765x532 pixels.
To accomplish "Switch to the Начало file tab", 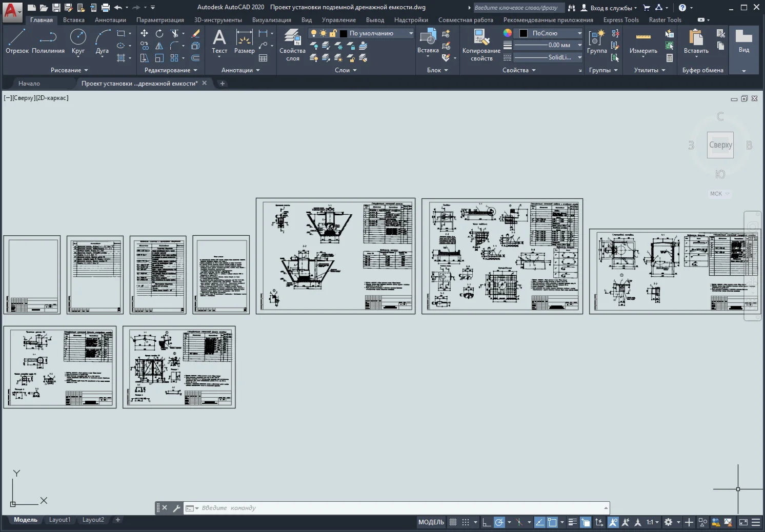I will 29,83.
